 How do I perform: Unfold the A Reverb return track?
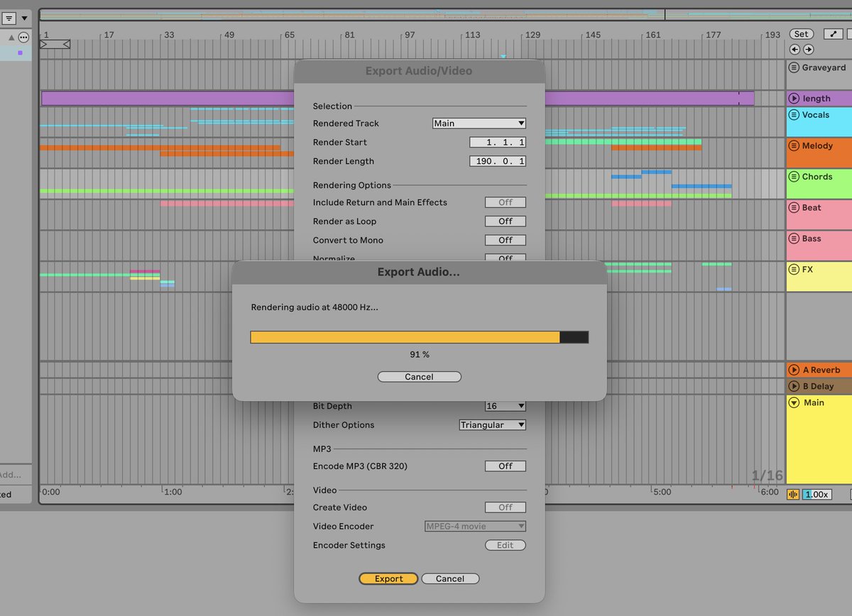coord(794,370)
